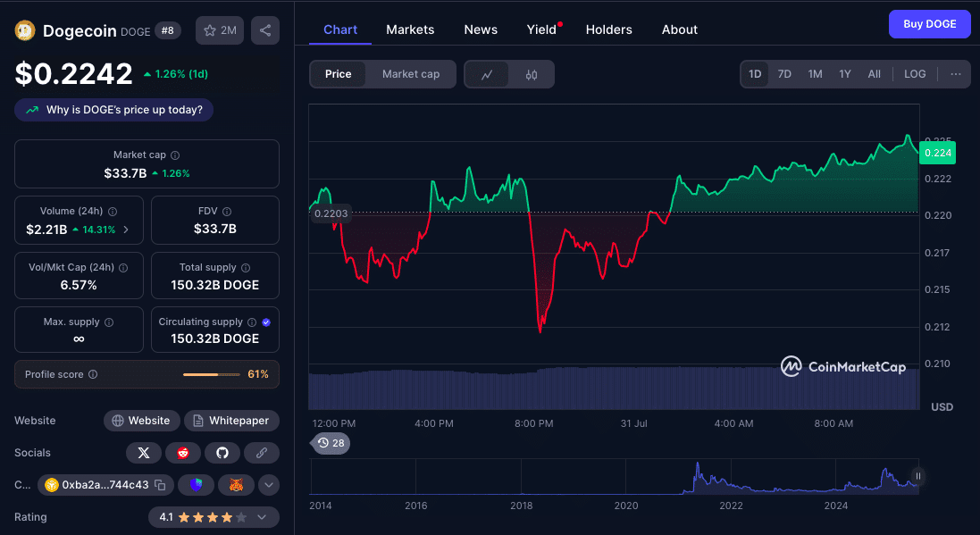The width and height of the screenshot is (980, 535).
Task: Switch to the Markets tab
Action: click(x=410, y=29)
